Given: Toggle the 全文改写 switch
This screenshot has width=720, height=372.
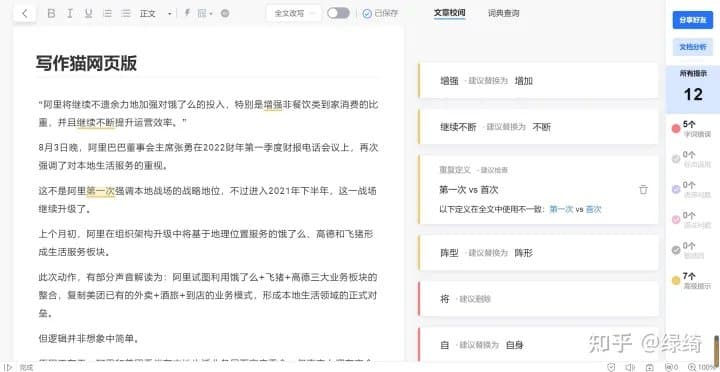Looking at the screenshot, I should [x=338, y=13].
